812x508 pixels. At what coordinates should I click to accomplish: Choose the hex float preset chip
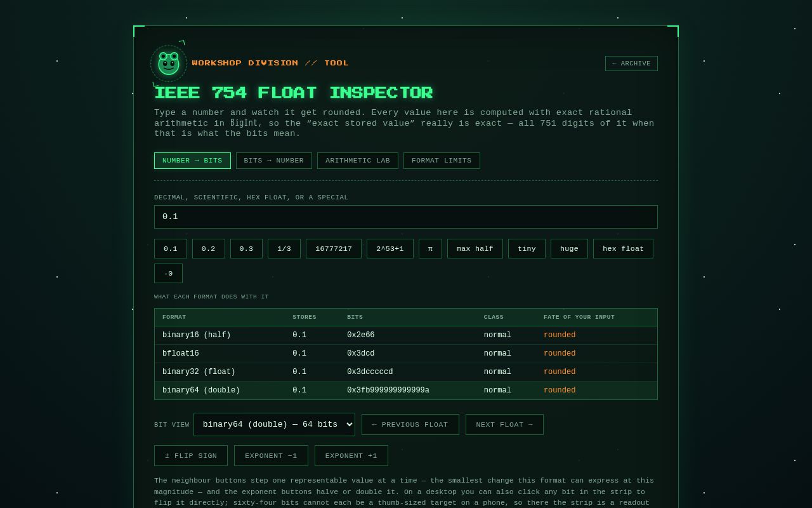click(x=623, y=248)
